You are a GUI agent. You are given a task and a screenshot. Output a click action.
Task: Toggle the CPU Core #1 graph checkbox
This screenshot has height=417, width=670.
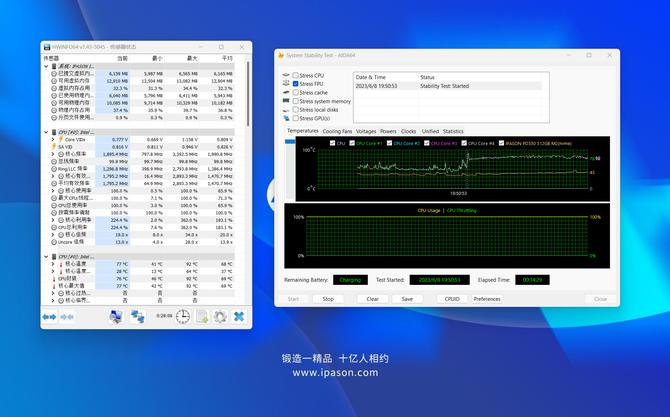click(352, 143)
